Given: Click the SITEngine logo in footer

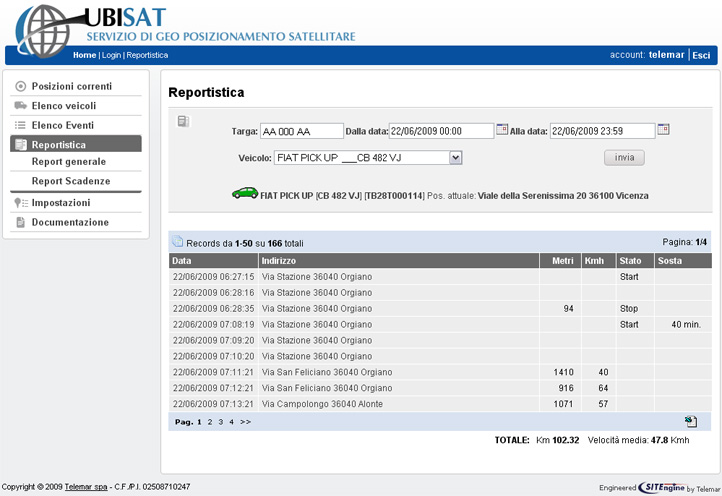Looking at the screenshot, I should (x=661, y=487).
